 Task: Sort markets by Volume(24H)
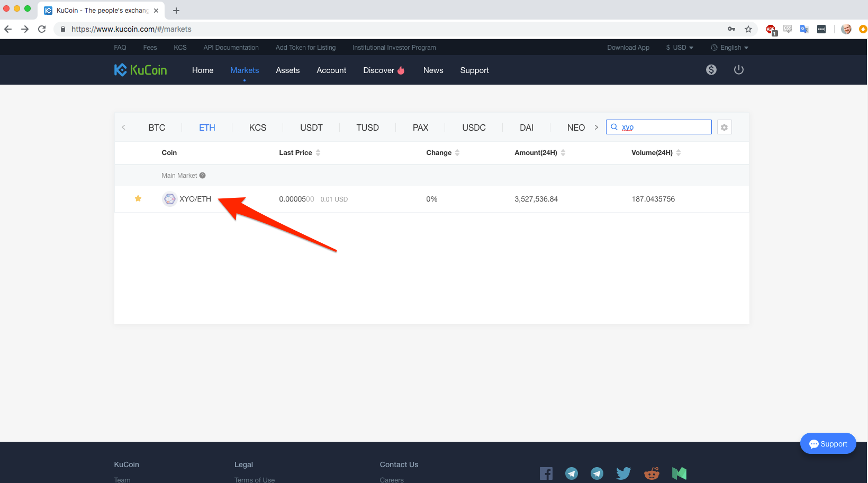(x=656, y=152)
